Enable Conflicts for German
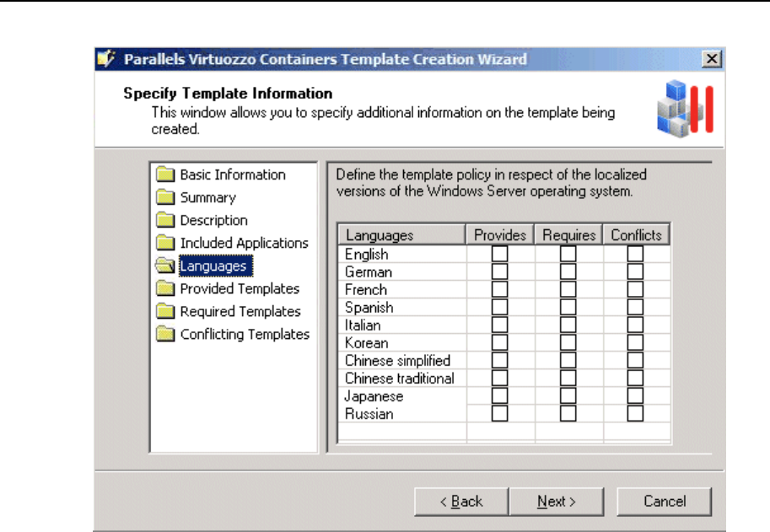 (635, 271)
